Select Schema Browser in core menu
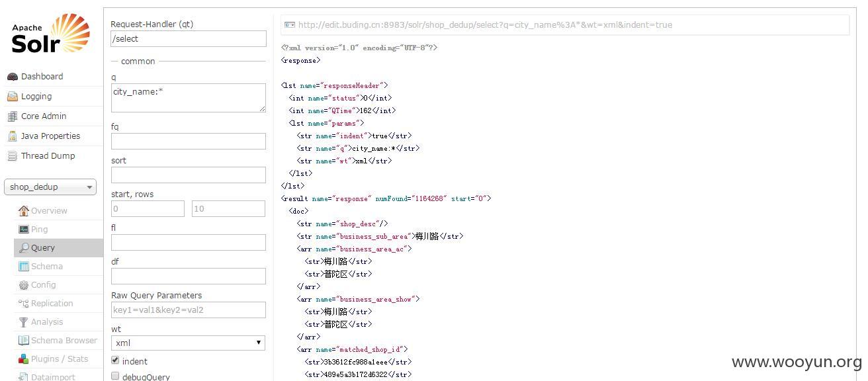 click(64, 341)
